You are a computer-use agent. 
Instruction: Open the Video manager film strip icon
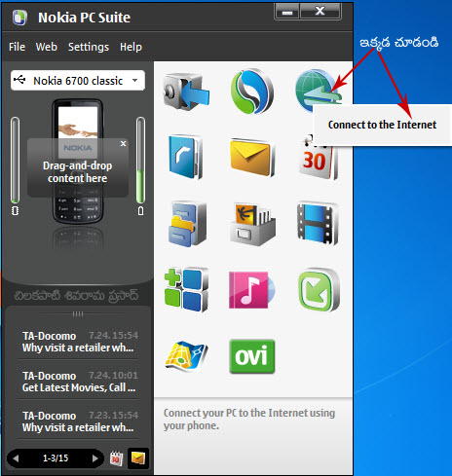coord(318,224)
